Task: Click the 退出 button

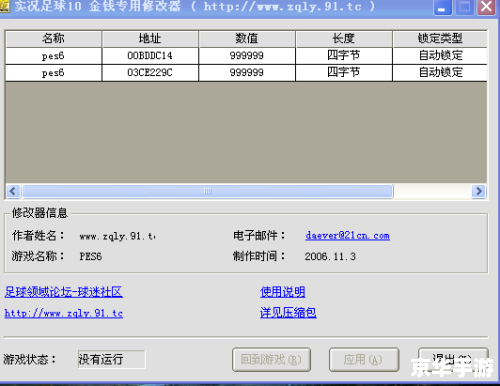Action: (453, 360)
